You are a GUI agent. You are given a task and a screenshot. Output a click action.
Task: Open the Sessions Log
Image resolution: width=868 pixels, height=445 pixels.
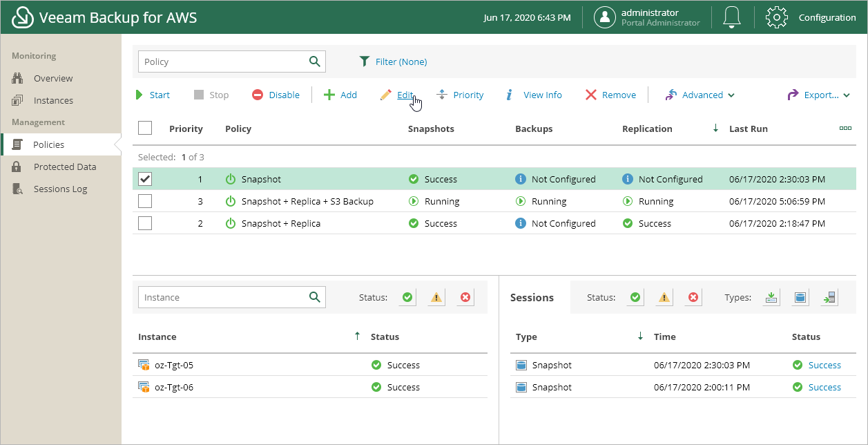point(60,189)
